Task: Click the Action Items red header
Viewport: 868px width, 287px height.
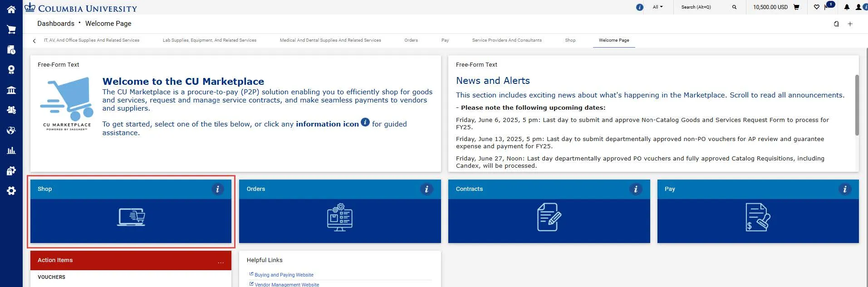Action: point(131,260)
